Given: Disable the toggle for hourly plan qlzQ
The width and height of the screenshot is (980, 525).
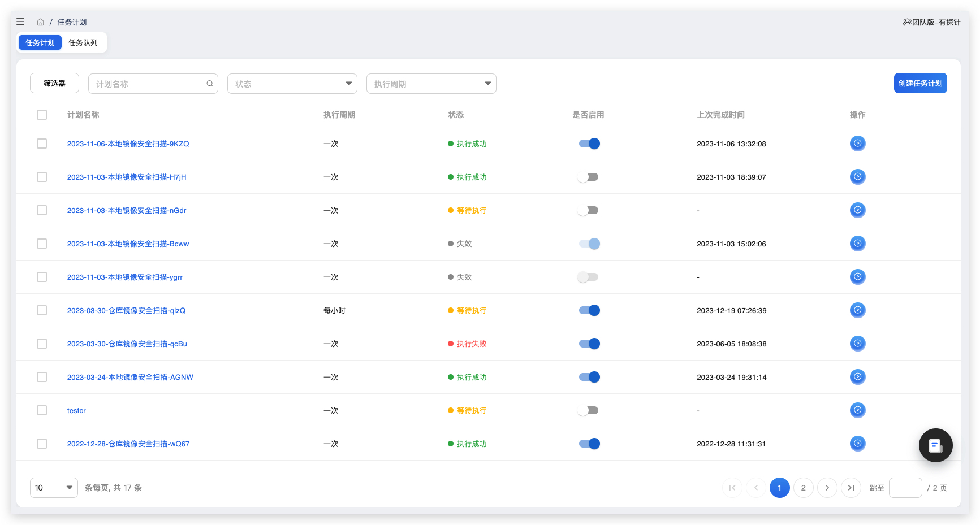Looking at the screenshot, I should pos(589,310).
